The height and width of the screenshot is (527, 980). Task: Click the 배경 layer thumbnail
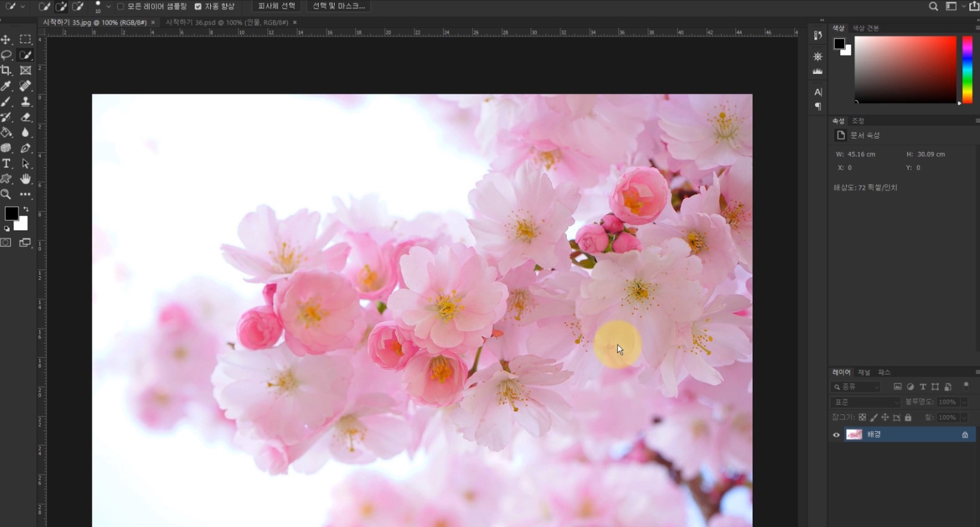pos(854,435)
